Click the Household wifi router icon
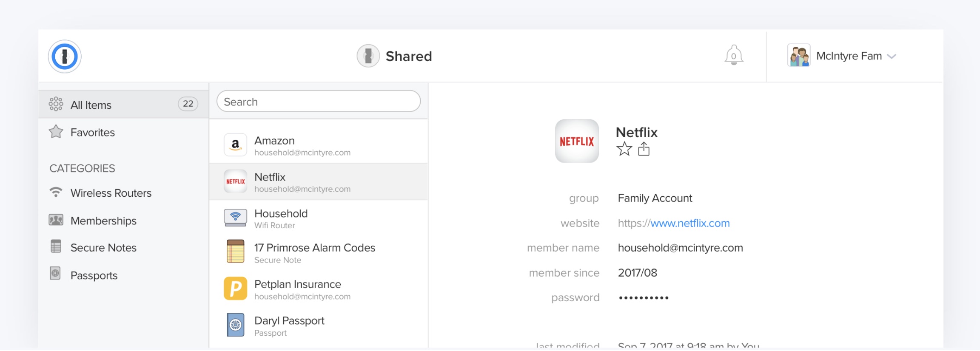Viewport: 980px width, 351px height. tap(235, 218)
